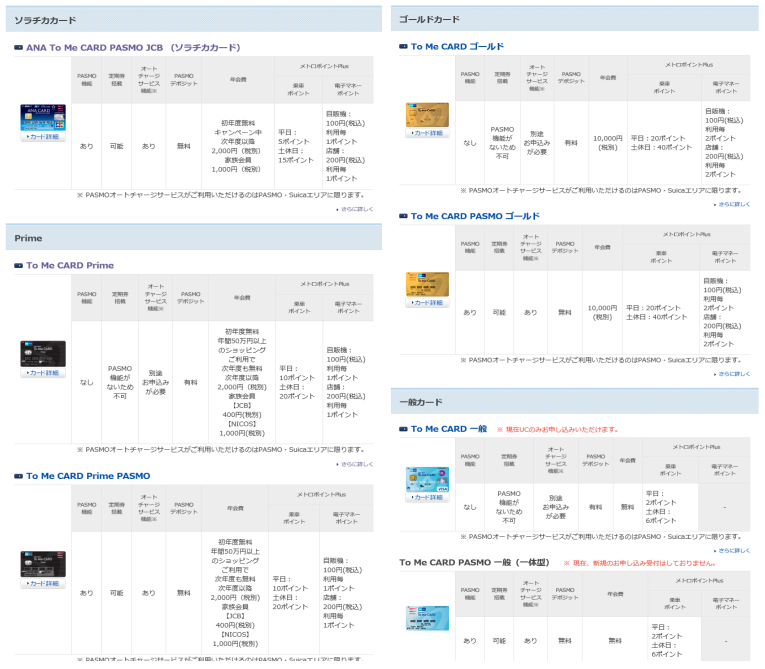This screenshot has width=765, height=669.
Task: Open the black To Me CARD Prime card image
Action: click(43, 354)
